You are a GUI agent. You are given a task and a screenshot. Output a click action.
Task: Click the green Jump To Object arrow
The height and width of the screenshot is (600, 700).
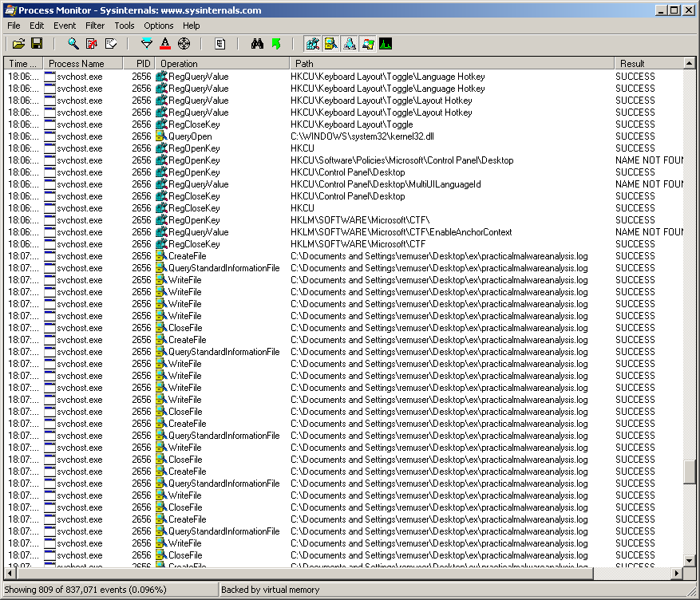click(x=276, y=44)
